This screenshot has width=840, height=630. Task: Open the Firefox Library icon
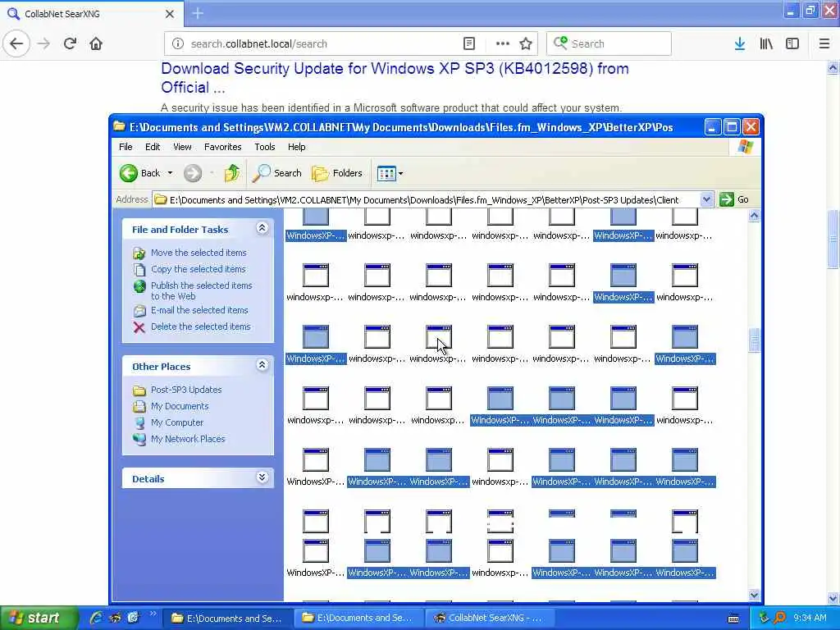point(766,43)
